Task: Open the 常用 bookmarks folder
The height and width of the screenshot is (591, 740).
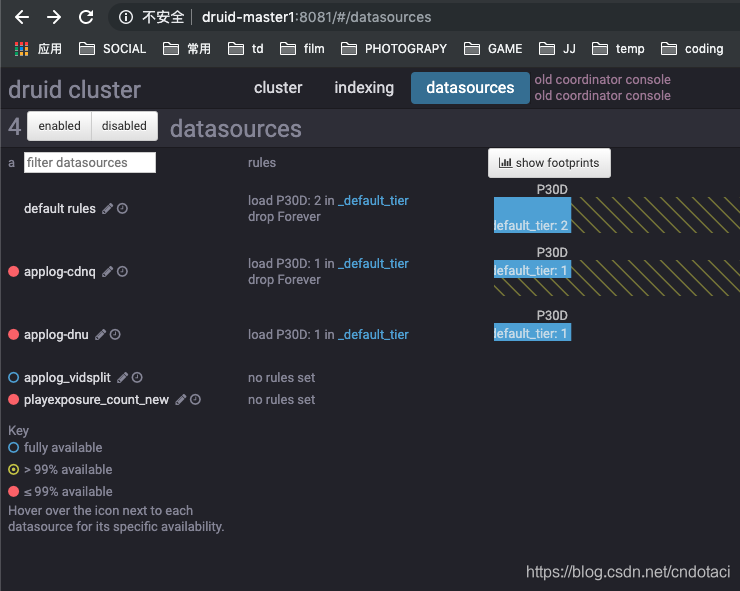Action: click(187, 49)
